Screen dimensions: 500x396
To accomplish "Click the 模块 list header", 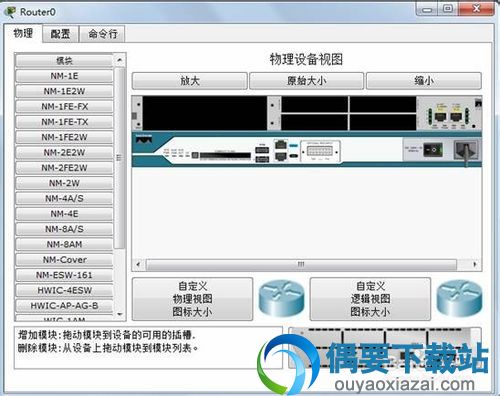I will [64, 61].
